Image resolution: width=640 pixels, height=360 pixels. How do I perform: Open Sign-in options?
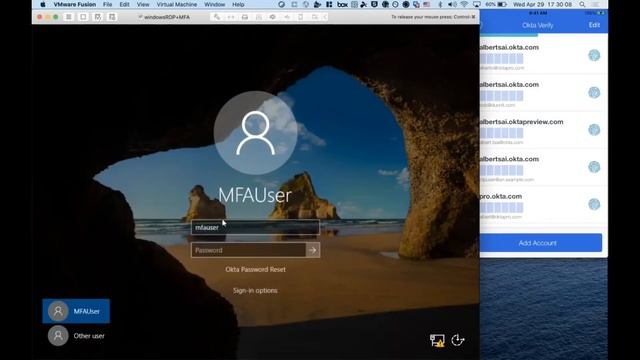255,291
